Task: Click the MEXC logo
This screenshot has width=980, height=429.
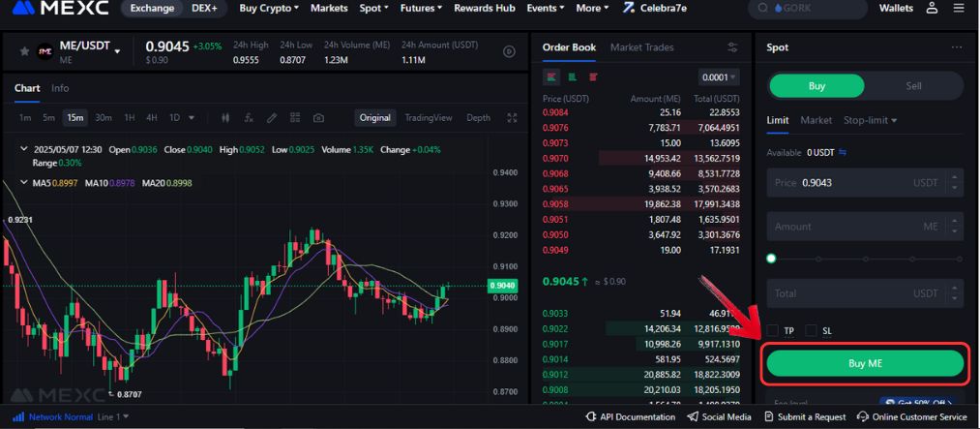Action: [x=60, y=8]
